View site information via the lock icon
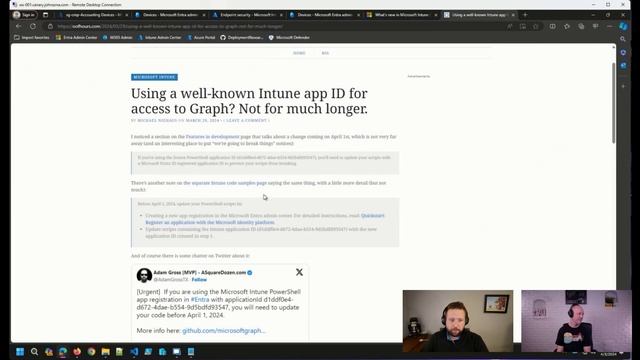This screenshot has width=640, height=360. pyautogui.click(x=50, y=26)
